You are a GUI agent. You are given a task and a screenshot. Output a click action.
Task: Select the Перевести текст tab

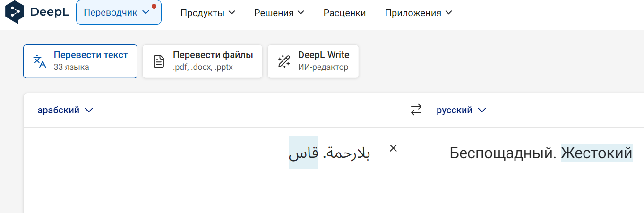[x=80, y=61]
